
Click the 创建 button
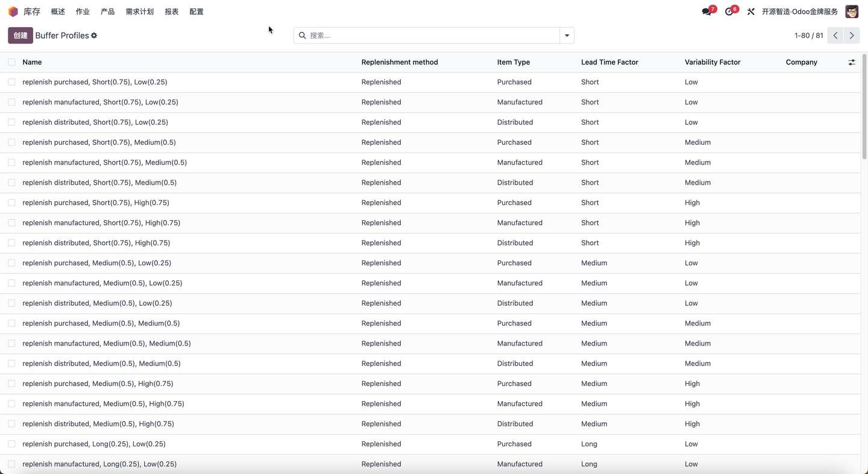pyautogui.click(x=20, y=36)
